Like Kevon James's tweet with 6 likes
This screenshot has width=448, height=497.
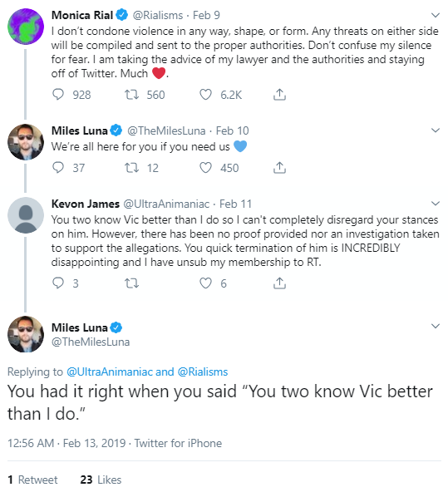(x=205, y=283)
